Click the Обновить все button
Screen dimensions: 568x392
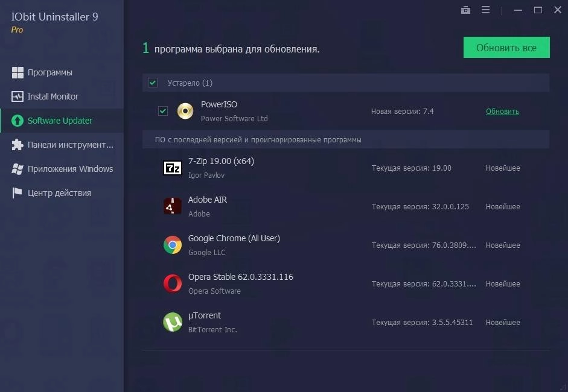point(506,48)
